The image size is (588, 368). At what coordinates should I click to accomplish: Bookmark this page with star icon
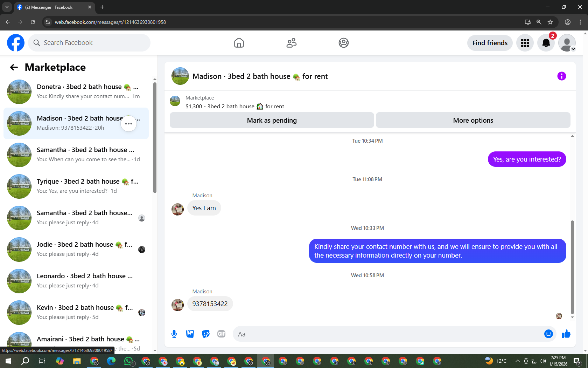(550, 22)
